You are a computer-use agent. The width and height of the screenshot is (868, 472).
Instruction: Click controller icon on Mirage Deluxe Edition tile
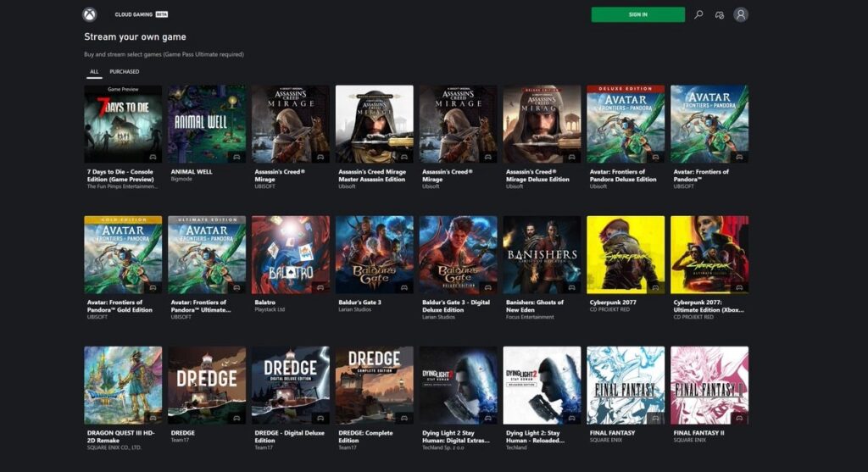(x=571, y=157)
